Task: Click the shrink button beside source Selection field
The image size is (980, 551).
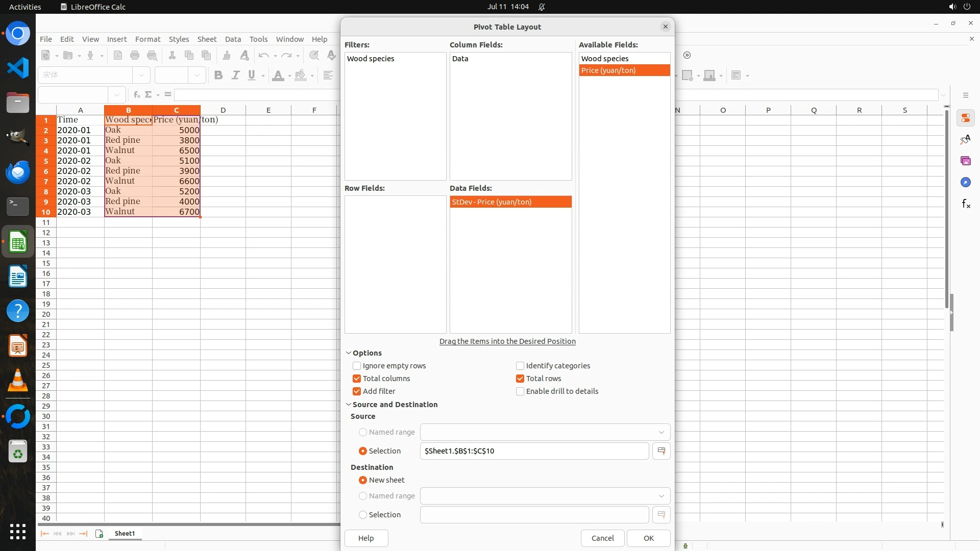Action: [x=661, y=451]
